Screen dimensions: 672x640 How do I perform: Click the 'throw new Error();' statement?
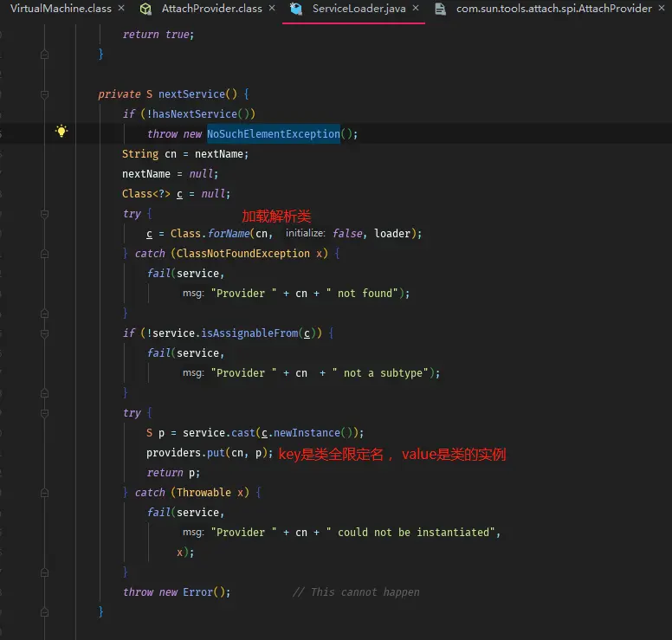click(x=177, y=592)
